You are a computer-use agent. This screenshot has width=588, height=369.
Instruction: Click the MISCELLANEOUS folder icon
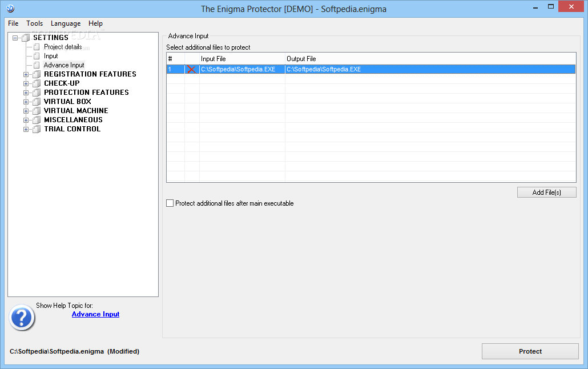coord(37,120)
